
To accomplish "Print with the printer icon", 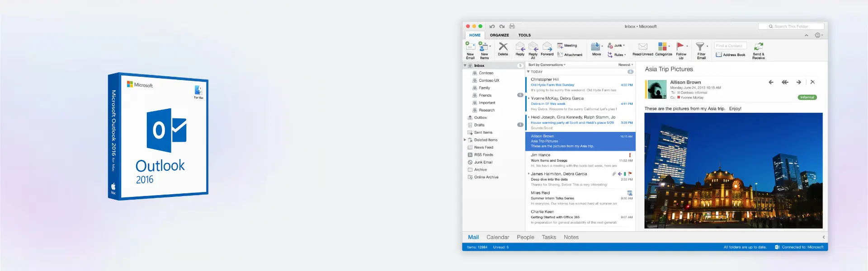I will click(512, 26).
